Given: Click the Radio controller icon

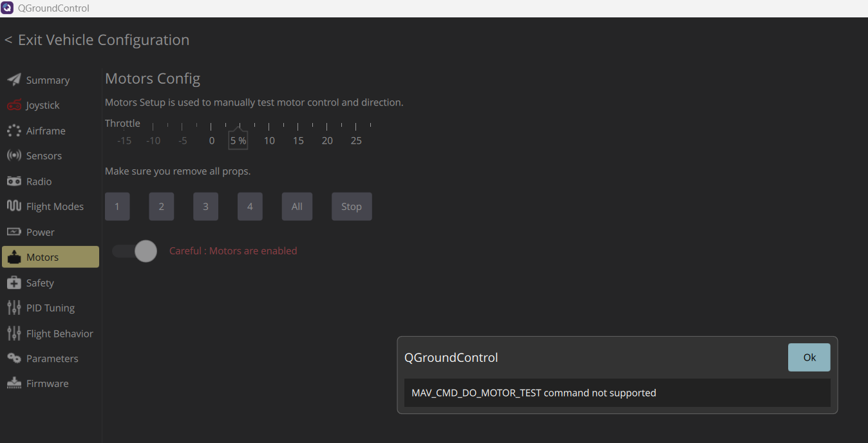Looking at the screenshot, I should coord(14,182).
